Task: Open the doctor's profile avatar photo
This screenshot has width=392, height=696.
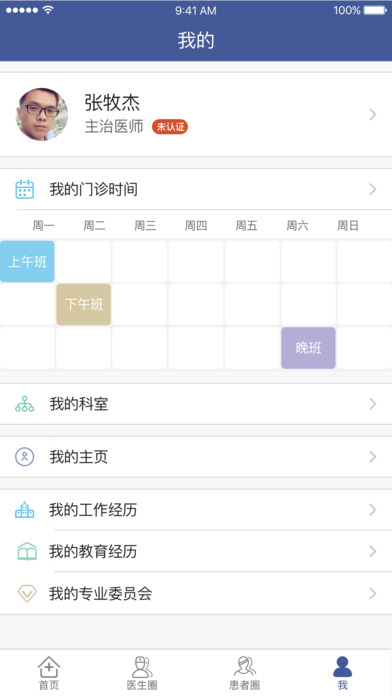Action: pyautogui.click(x=42, y=114)
